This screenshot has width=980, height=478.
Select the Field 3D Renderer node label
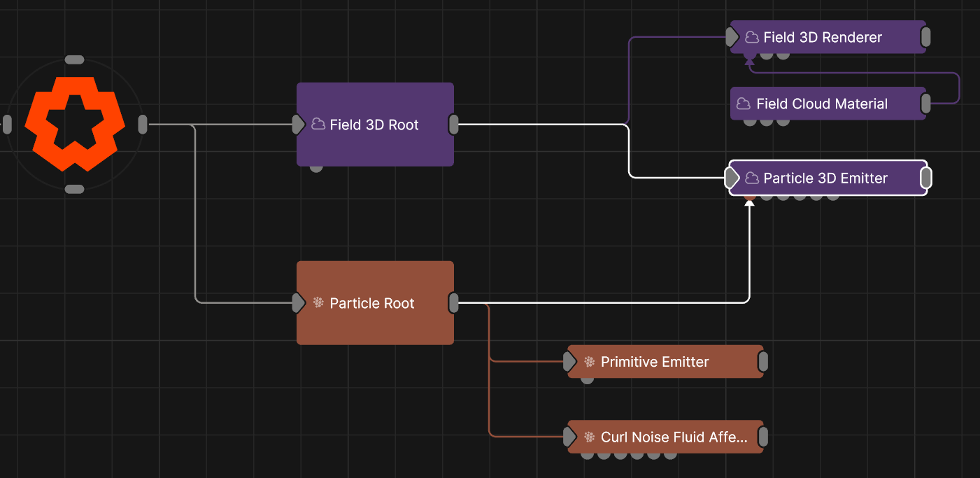(x=823, y=37)
